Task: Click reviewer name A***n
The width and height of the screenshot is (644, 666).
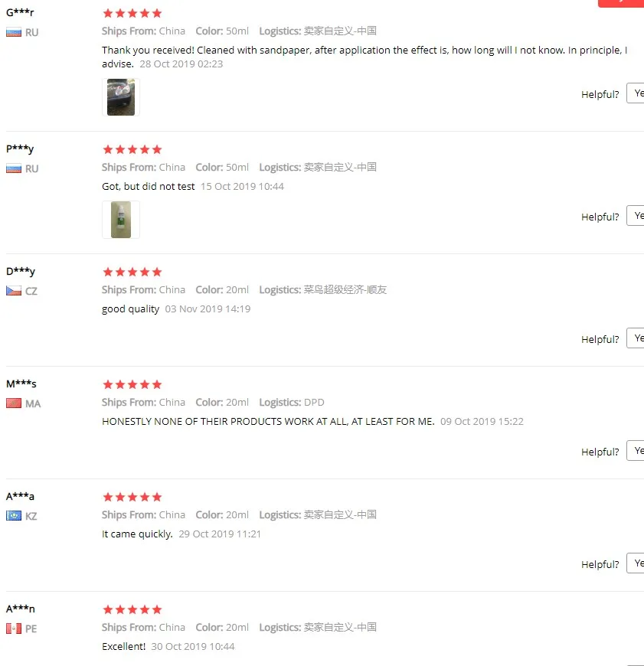Action: tap(21, 609)
